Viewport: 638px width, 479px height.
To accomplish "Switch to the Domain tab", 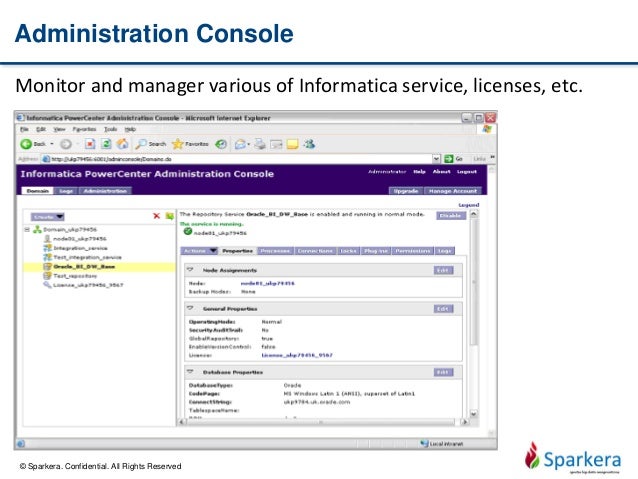I will coord(37,191).
